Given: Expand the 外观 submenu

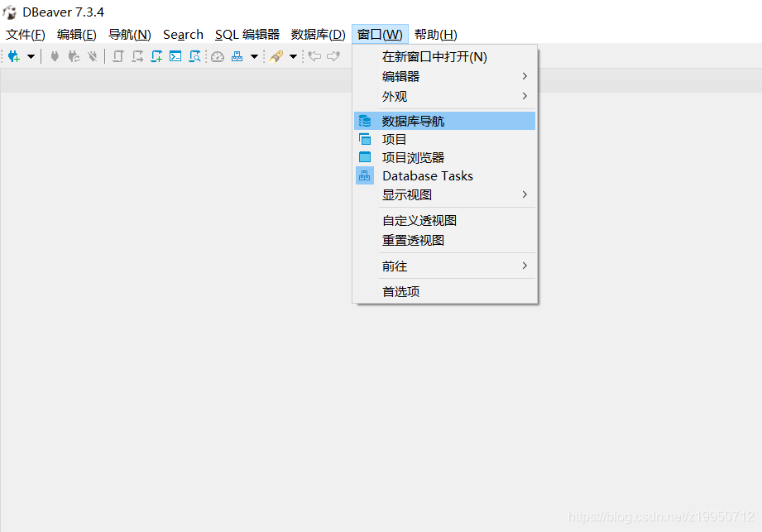Looking at the screenshot, I should [444, 96].
